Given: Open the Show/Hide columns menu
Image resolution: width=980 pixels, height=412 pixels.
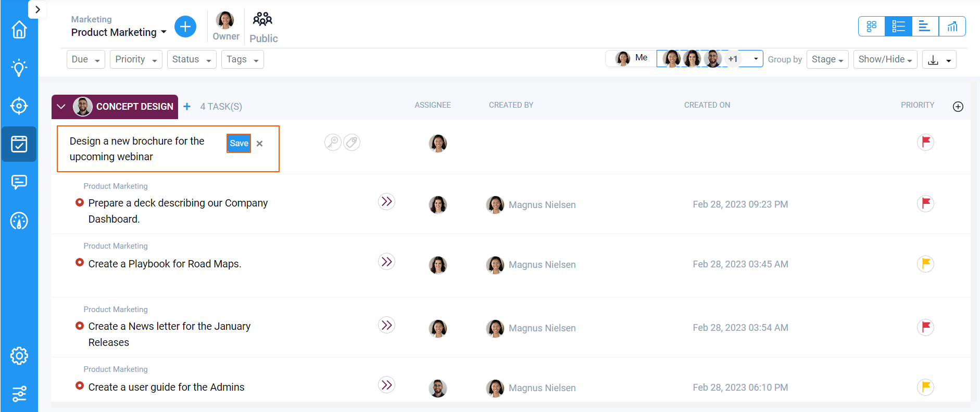Looking at the screenshot, I should click(x=885, y=59).
